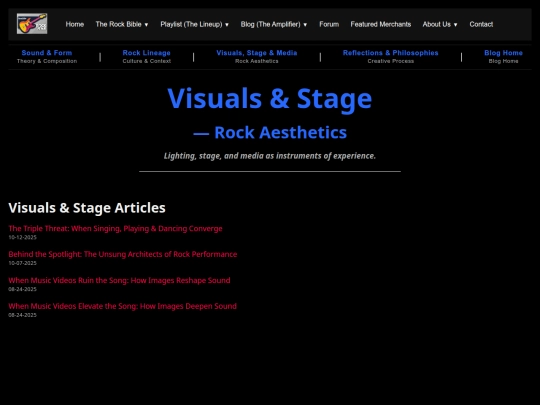540x405 pixels.
Task: Open the Forum nav link
Action: pos(329,24)
